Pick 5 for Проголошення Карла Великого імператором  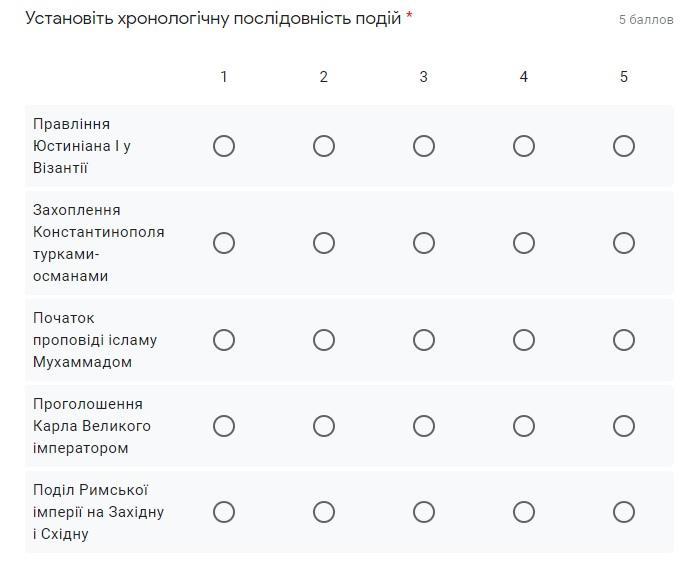[624, 426]
